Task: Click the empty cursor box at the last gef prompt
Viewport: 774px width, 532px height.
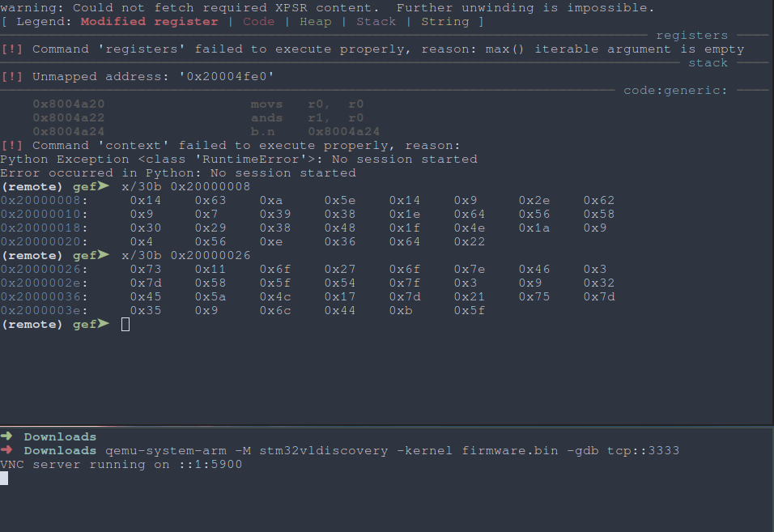Action: pyautogui.click(x=125, y=325)
